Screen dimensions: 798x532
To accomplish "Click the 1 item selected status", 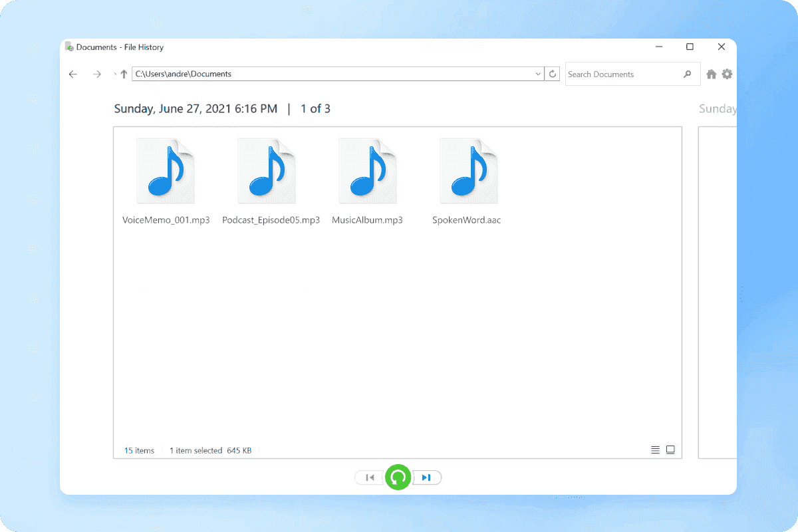I will pyautogui.click(x=196, y=451).
